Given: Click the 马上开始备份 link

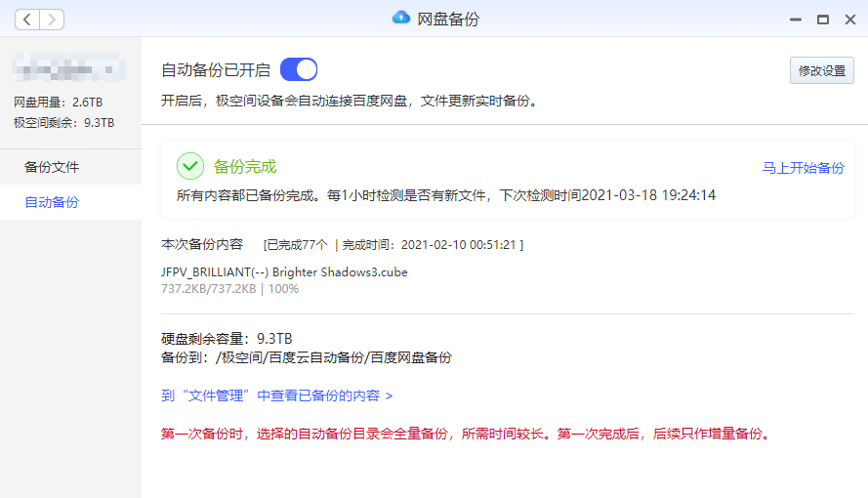Looking at the screenshot, I should point(803,168).
